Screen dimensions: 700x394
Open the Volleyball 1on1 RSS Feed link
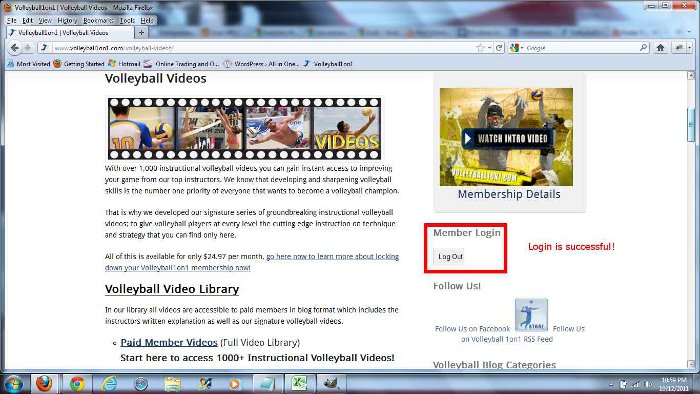coord(507,339)
